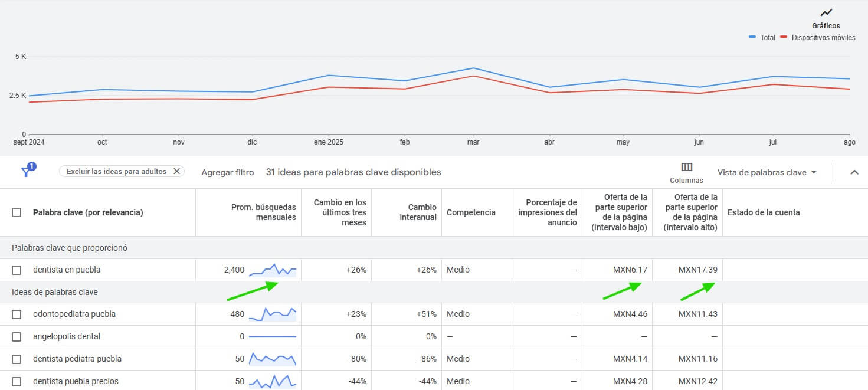Click sparkline for dentista pediatra puebla
The image size is (868, 390).
point(273,359)
